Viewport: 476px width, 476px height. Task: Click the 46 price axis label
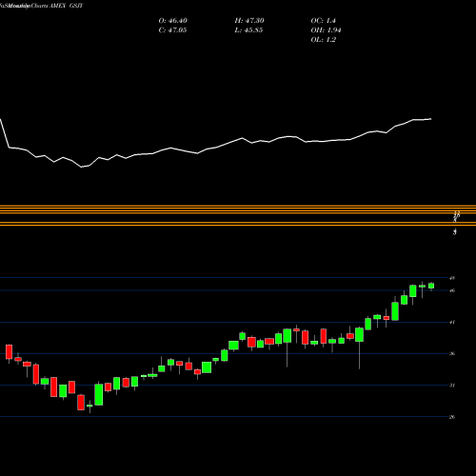[x=452, y=290]
